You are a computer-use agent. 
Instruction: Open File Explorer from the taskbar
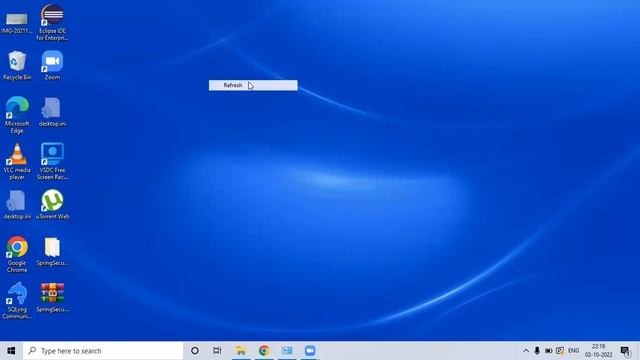click(241, 351)
